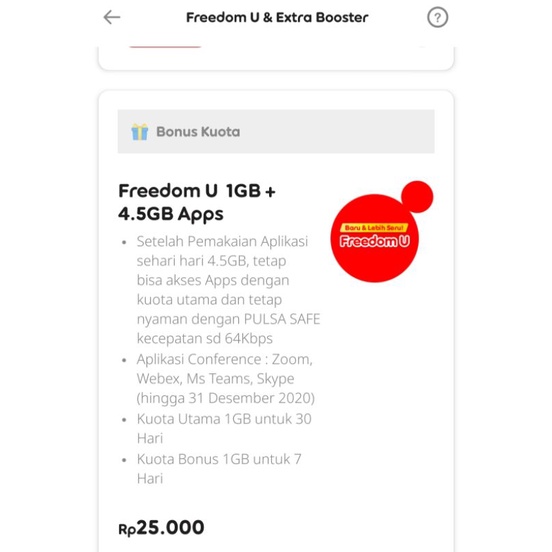Tap the Bonus Kuota gray banner
The image size is (552, 552).
coord(276,131)
